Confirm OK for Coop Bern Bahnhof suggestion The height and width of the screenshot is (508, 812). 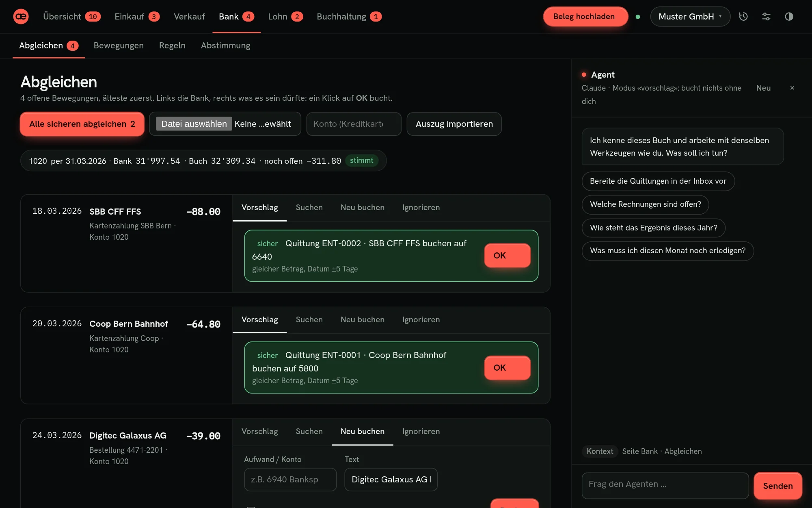(x=507, y=368)
